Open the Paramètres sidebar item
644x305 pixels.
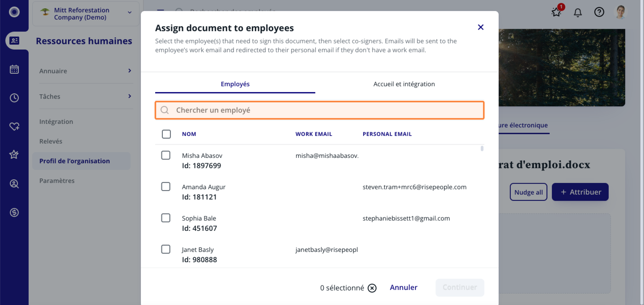coord(57,181)
